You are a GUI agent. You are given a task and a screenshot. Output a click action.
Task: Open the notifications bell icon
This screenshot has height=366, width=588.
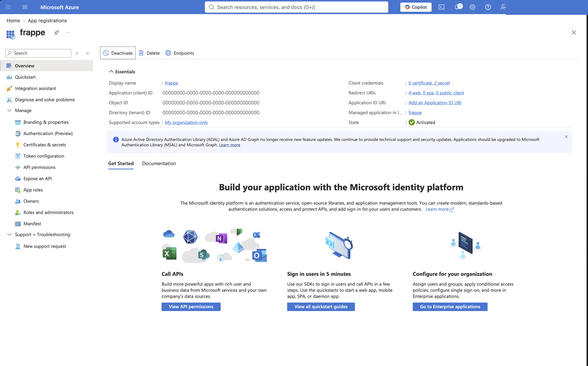pos(458,7)
